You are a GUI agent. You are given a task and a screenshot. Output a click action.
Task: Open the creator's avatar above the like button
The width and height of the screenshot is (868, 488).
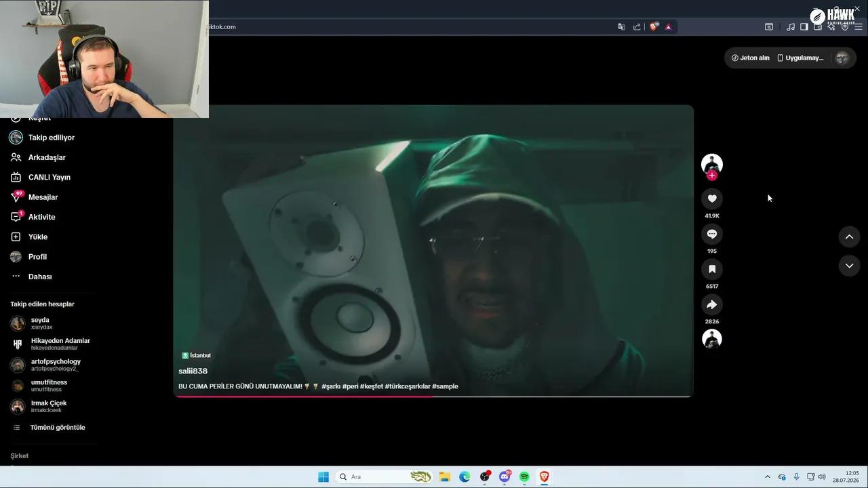(711, 164)
